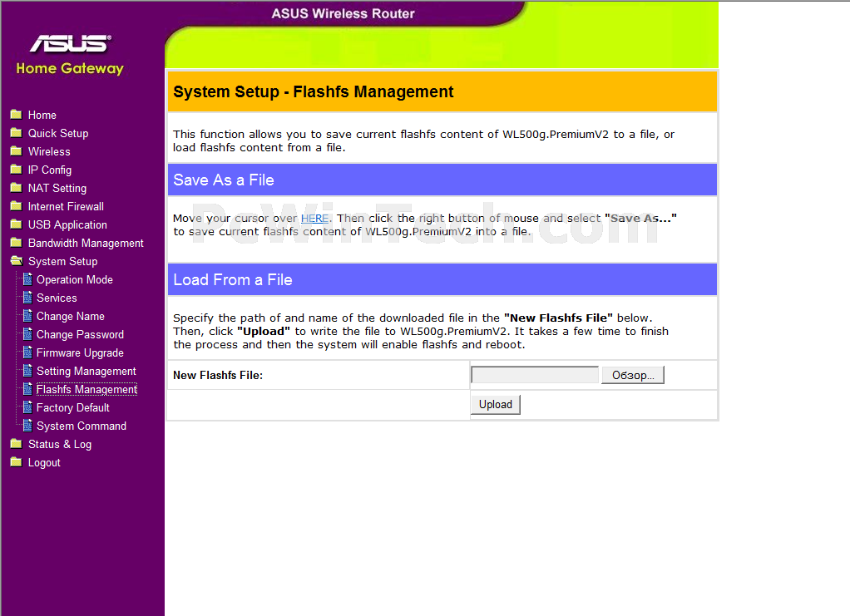Click the page icon beside Flashfs Management
The width and height of the screenshot is (850, 616).
point(27,389)
